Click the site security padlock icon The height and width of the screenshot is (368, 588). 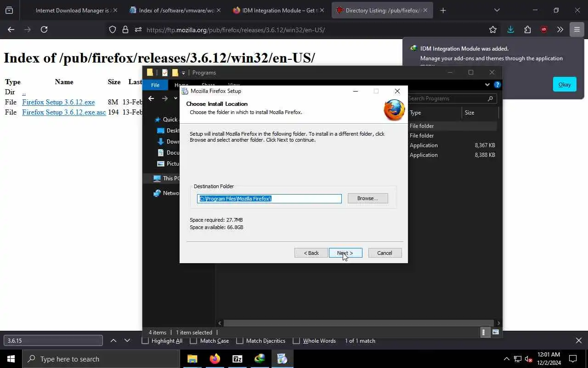click(x=125, y=29)
